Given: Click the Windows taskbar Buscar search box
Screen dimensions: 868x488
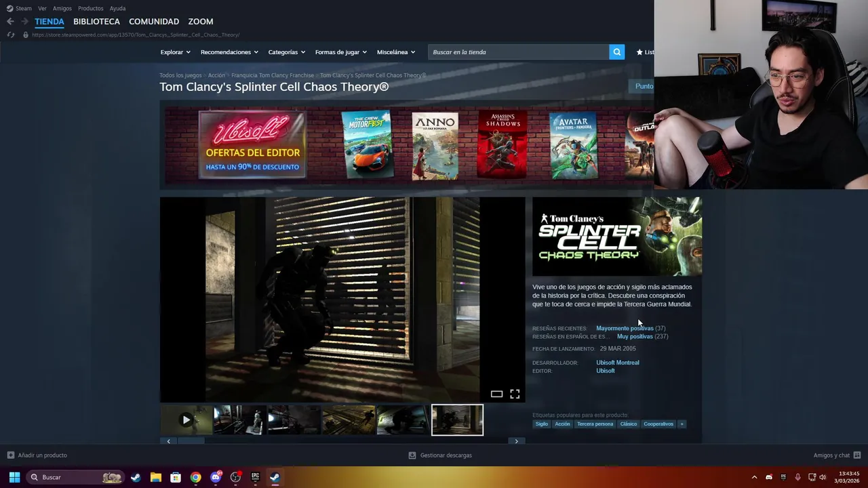Looking at the screenshot, I should 75,477.
